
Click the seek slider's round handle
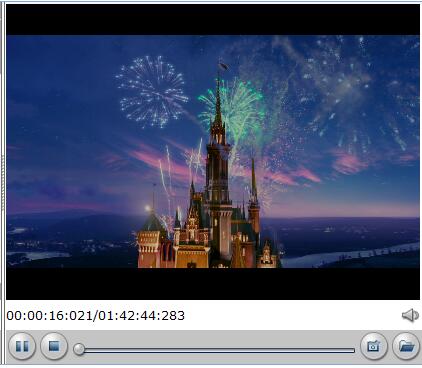[79, 349]
